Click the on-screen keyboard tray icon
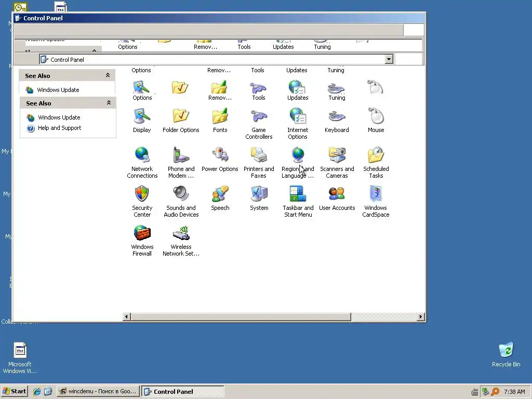This screenshot has height=399, width=532. (475, 392)
